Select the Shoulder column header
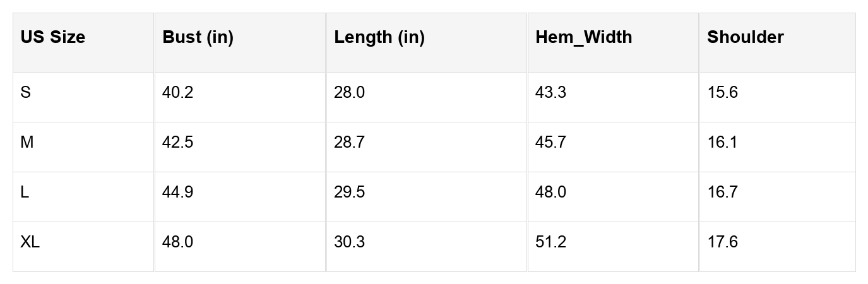Screen dimensions: 868x284 [745, 38]
